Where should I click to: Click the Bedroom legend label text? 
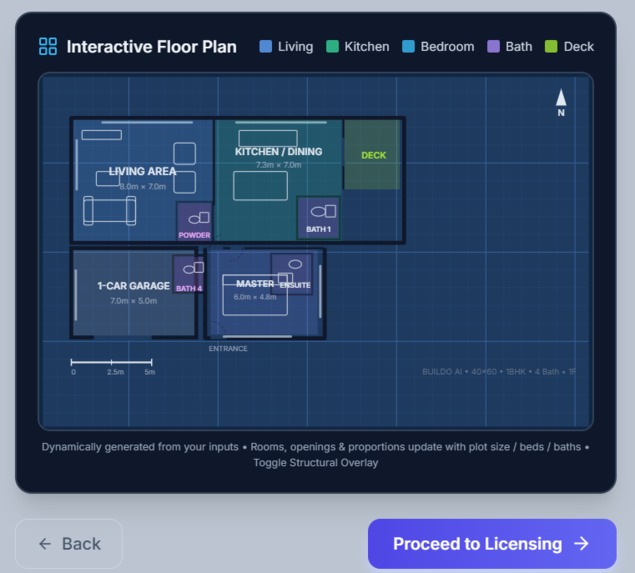pos(447,47)
